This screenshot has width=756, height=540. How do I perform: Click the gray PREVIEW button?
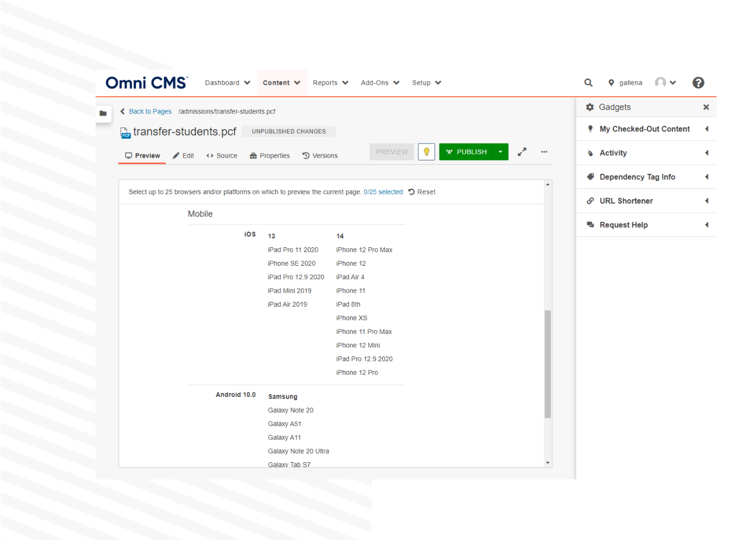click(x=392, y=152)
